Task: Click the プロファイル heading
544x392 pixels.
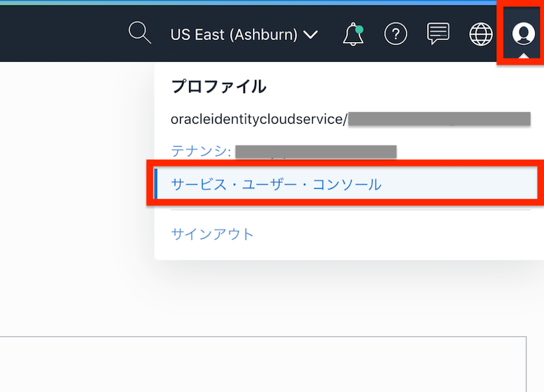Action: (x=219, y=86)
